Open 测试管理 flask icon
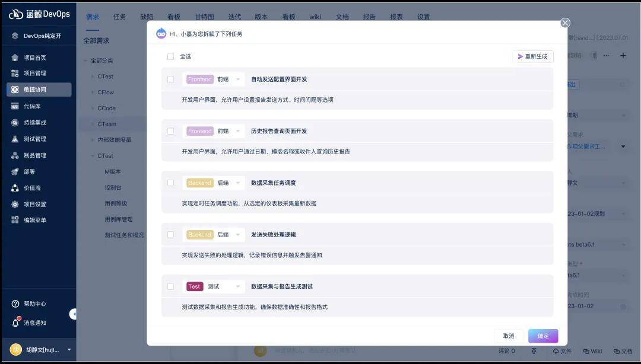 [x=15, y=139]
